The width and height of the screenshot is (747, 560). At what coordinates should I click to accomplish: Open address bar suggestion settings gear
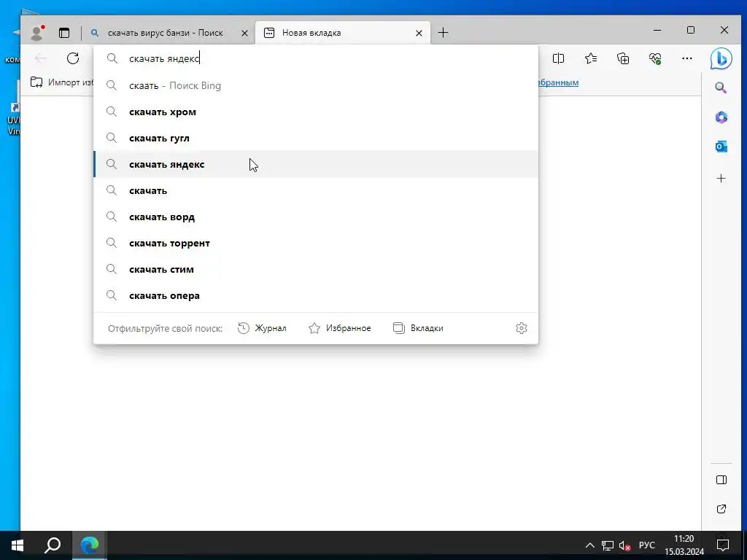point(521,328)
